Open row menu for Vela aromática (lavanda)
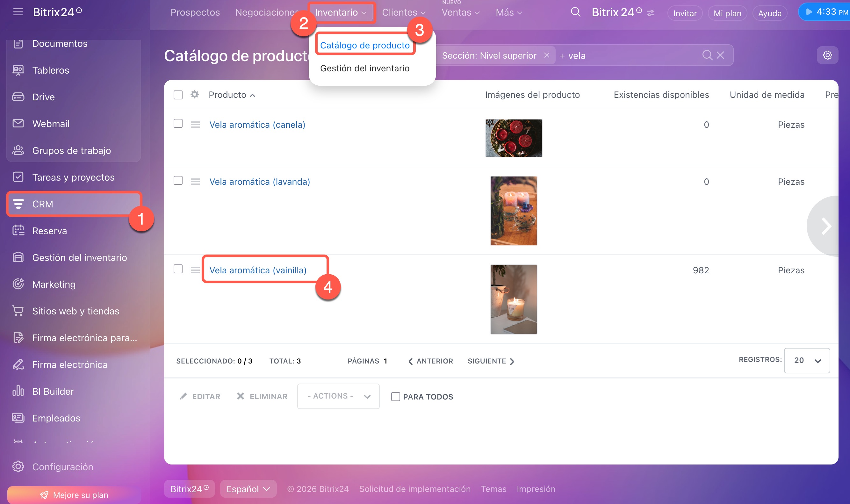Screen dimensions: 850x504 click(x=195, y=182)
